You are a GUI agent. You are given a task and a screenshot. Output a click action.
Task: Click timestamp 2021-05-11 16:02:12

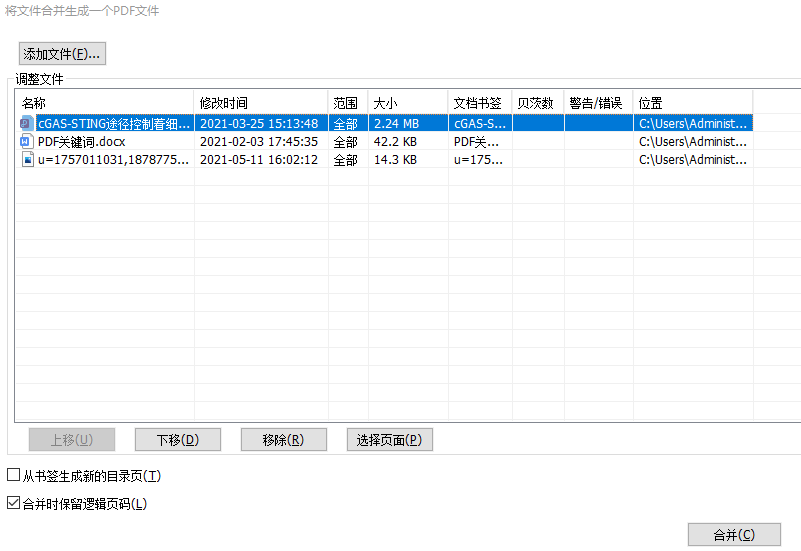tap(259, 160)
